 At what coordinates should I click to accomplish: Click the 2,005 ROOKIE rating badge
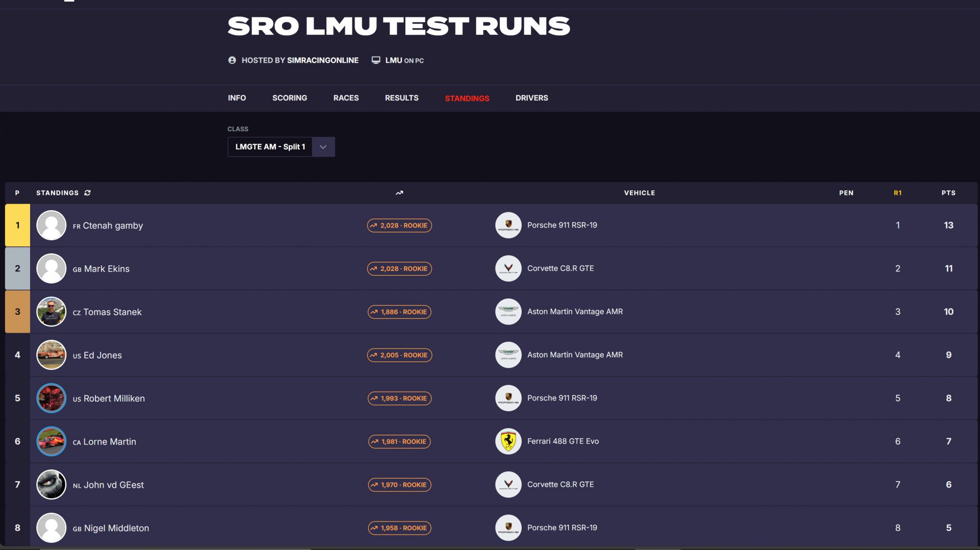click(x=400, y=355)
